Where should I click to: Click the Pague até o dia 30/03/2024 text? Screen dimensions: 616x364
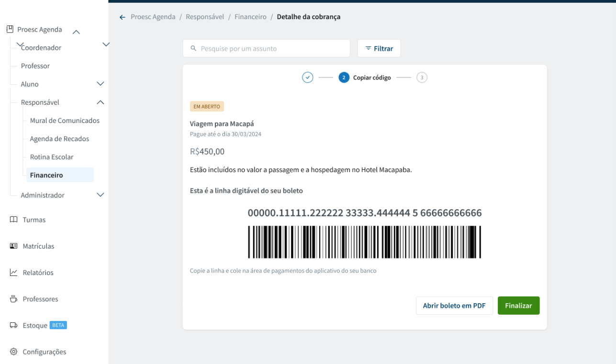tap(225, 134)
